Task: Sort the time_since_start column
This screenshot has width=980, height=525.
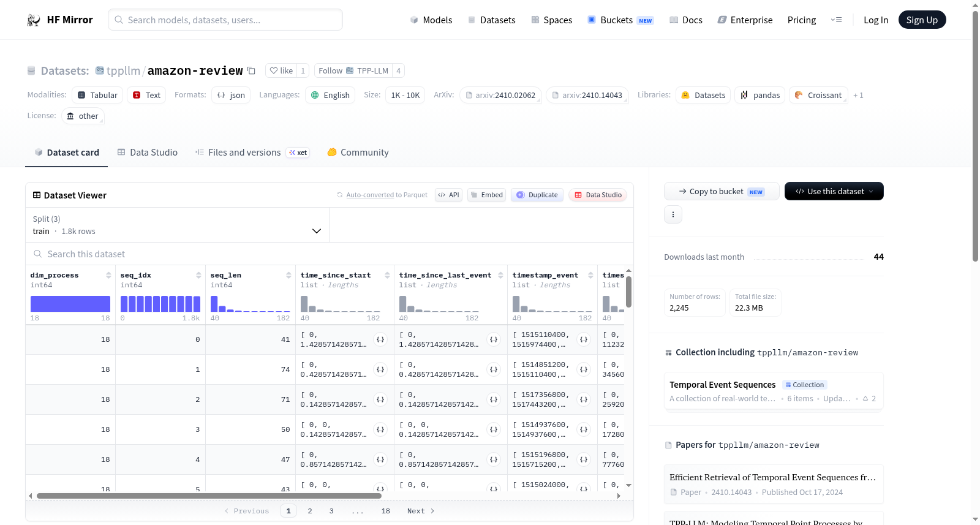Action: click(387, 275)
